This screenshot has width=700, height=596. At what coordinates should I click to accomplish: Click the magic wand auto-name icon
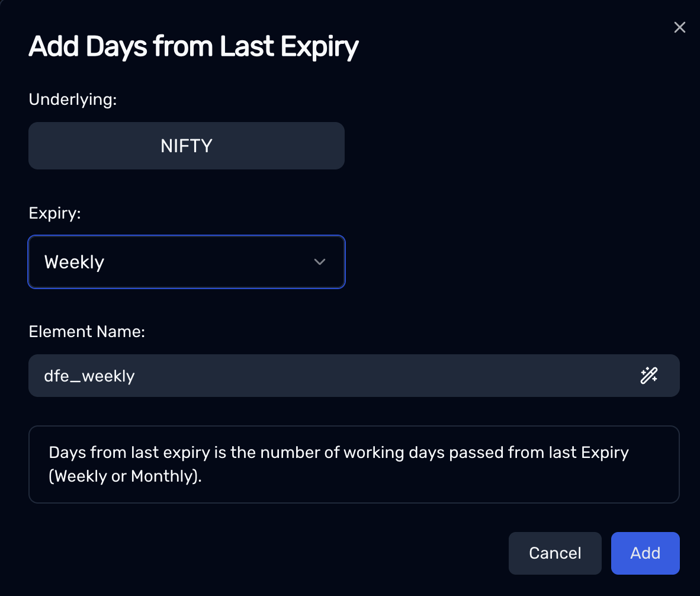[x=648, y=376]
